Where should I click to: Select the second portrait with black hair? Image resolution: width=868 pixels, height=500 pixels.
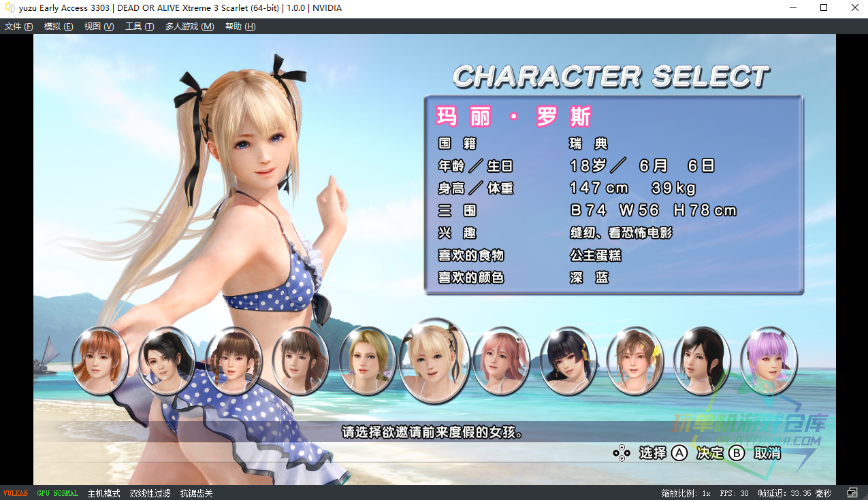coord(166,361)
